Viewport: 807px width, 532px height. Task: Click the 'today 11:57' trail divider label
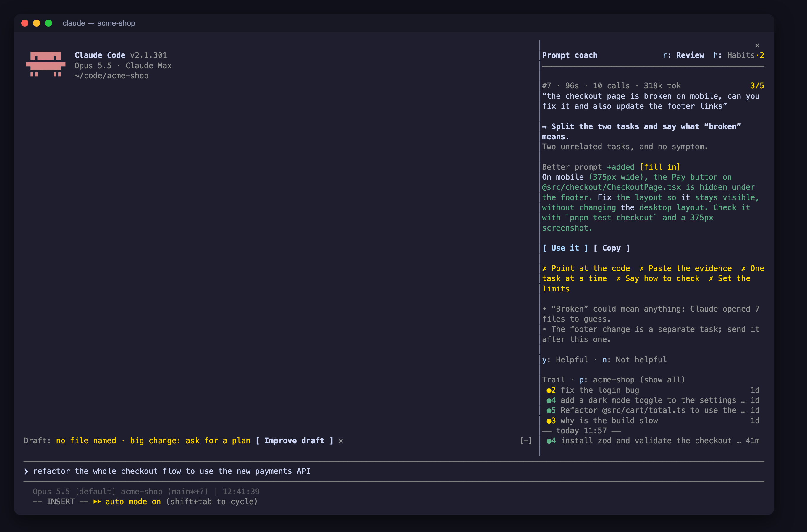click(x=581, y=431)
